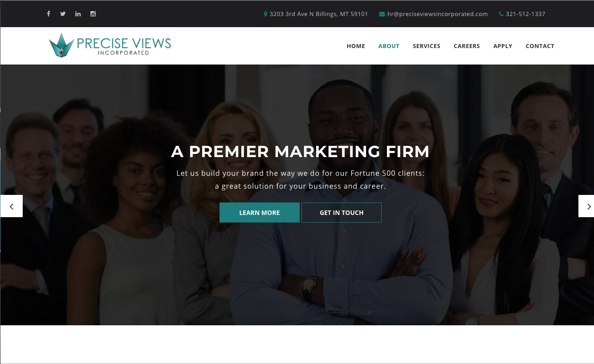Go to previous slide arrow
Image resolution: width=594 pixels, height=364 pixels.
[12, 206]
